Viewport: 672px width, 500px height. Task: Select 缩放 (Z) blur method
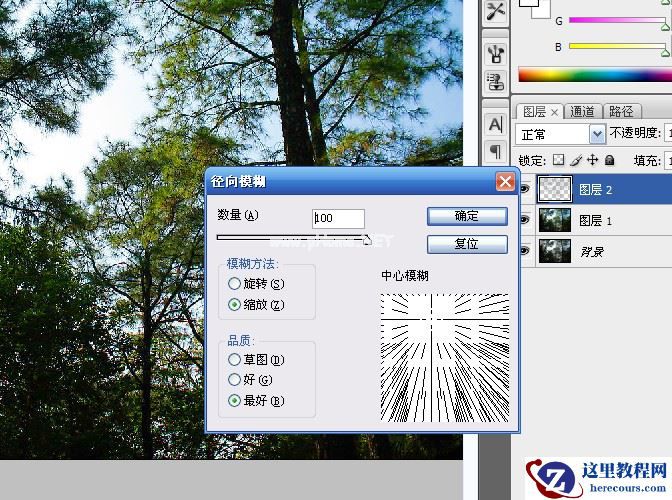point(234,305)
